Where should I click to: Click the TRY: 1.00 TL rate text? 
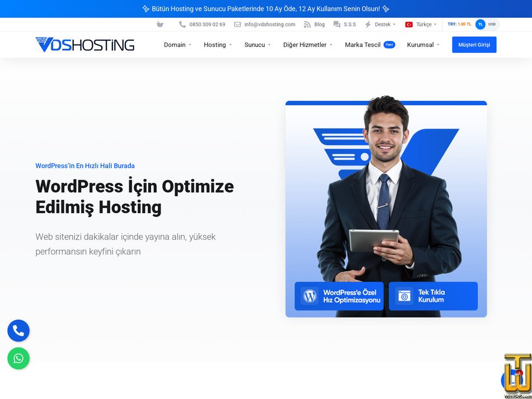tap(459, 24)
